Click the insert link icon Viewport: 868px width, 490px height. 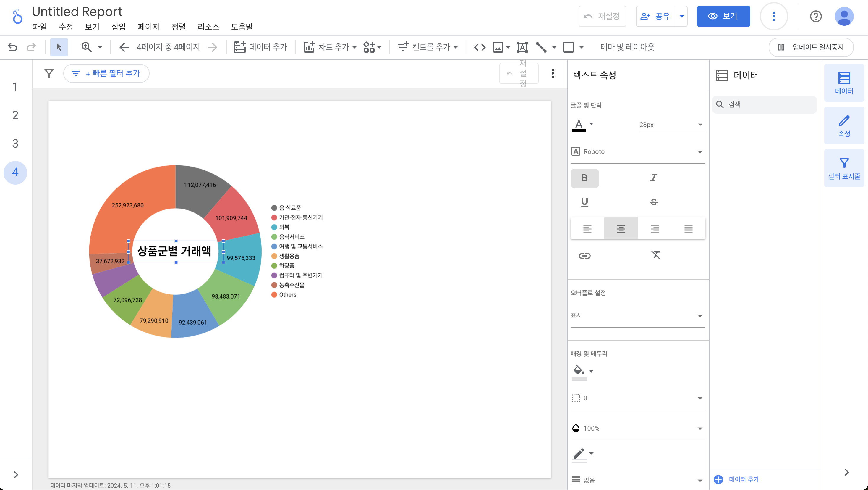[x=584, y=256]
